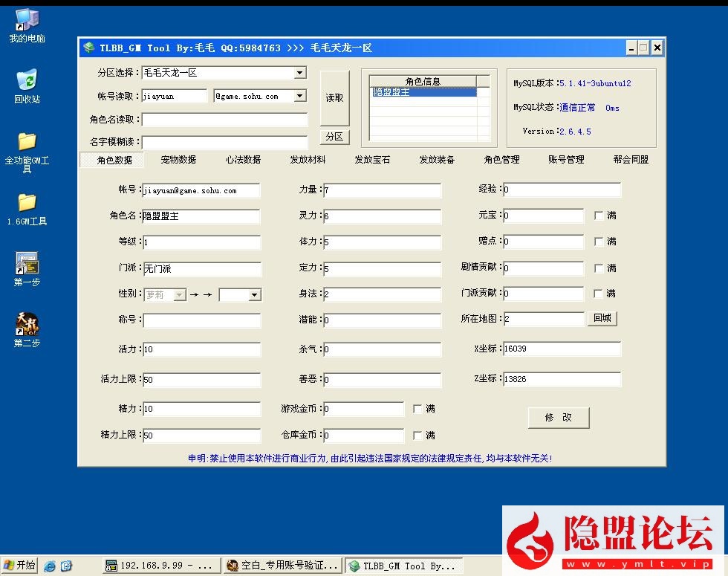The image size is (728, 576).
Task: Click the TLBB_GM Tool title bar icon
Action: [88, 48]
